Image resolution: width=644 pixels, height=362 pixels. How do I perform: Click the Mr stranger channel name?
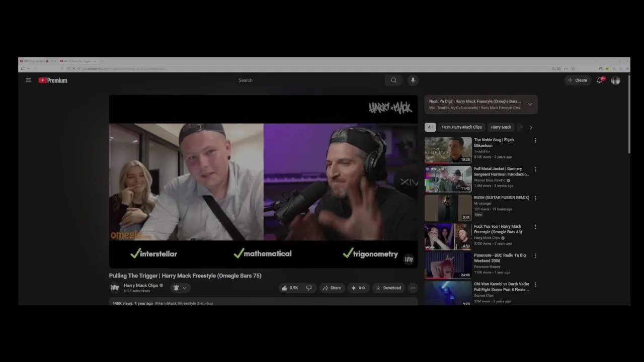pyautogui.click(x=482, y=203)
